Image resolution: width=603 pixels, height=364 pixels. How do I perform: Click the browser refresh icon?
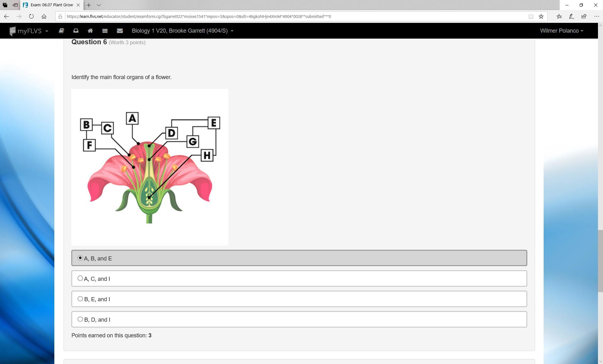pyautogui.click(x=31, y=16)
